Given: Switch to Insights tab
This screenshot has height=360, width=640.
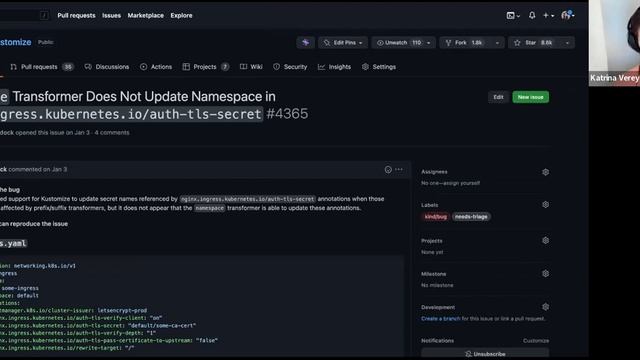Looking at the screenshot, I should tap(334, 67).
